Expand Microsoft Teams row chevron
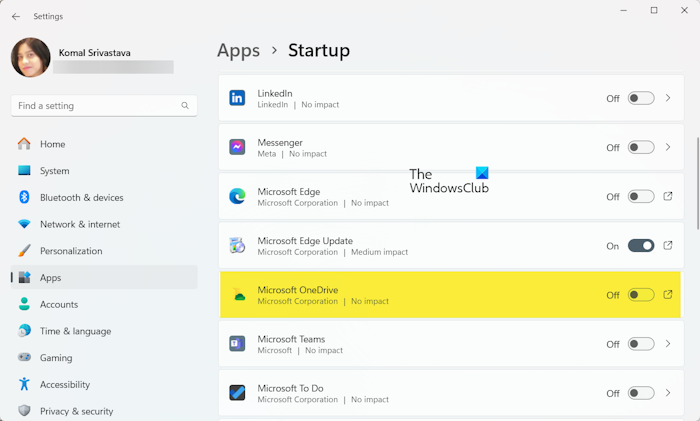The image size is (700, 421). tap(668, 344)
